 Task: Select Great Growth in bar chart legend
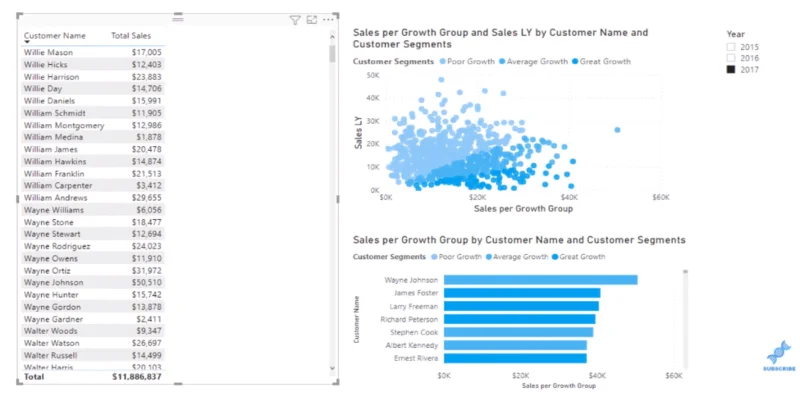click(x=579, y=257)
